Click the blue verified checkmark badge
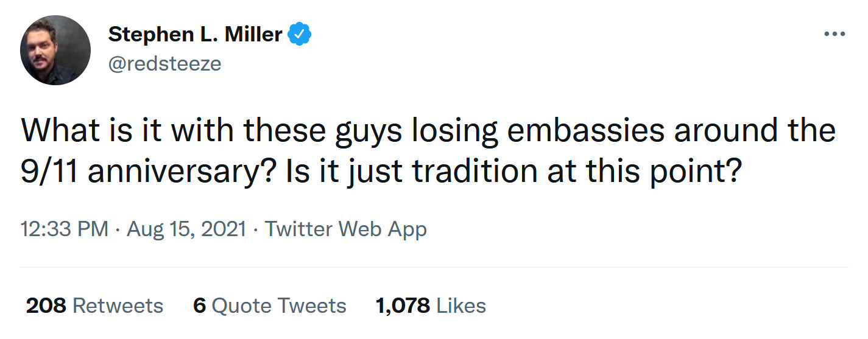This screenshot has width=868, height=339. click(299, 35)
